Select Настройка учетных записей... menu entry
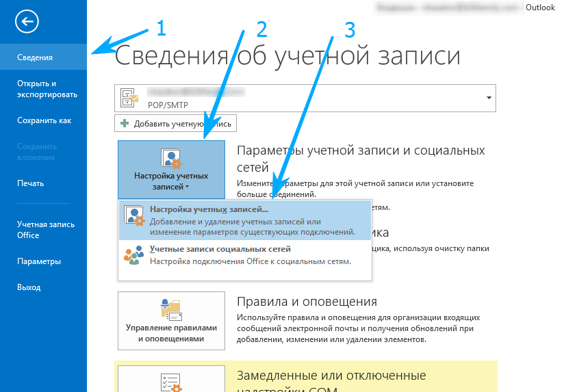566x392 pixels. point(245,220)
